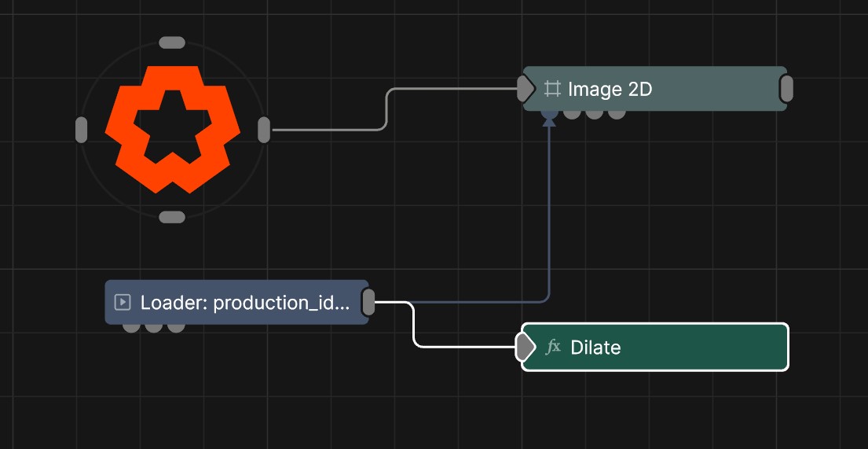Select the Image 2D node label

[610, 89]
